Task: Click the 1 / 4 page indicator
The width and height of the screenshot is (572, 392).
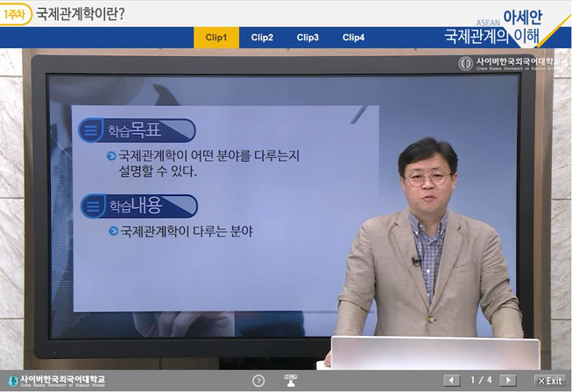Action: pyautogui.click(x=481, y=381)
